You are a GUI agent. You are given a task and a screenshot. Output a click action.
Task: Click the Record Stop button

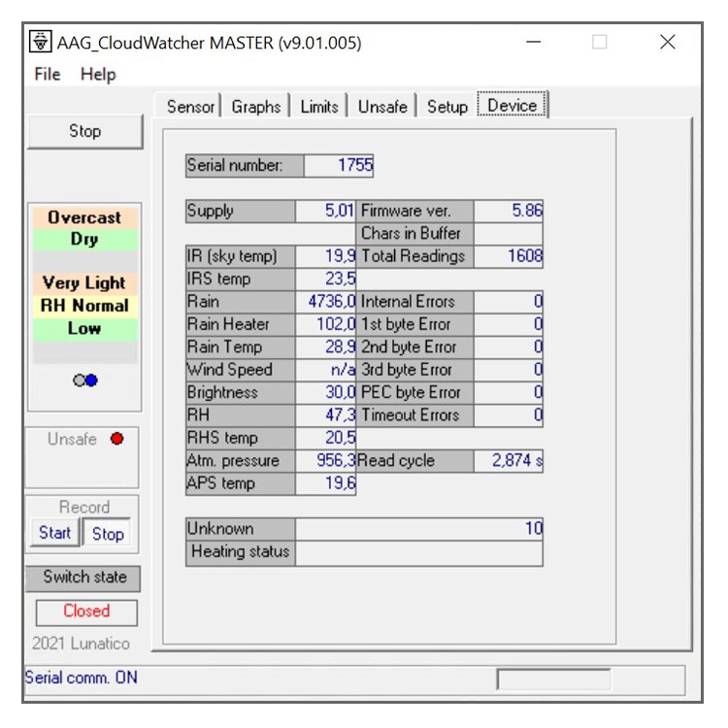click(x=108, y=534)
